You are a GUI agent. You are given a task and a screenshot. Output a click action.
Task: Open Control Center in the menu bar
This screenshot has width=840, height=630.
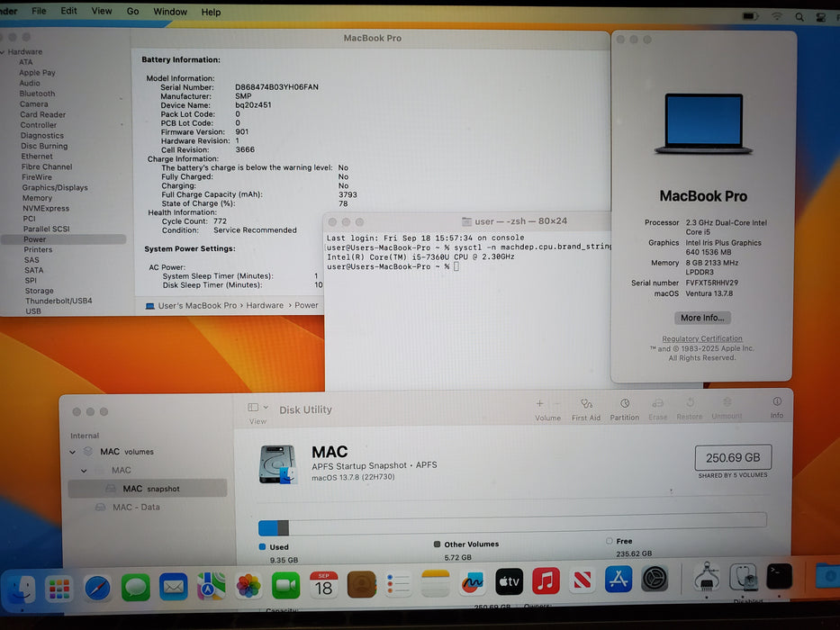pyautogui.click(x=821, y=17)
